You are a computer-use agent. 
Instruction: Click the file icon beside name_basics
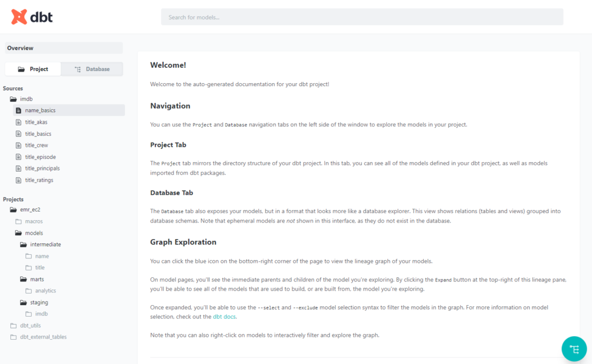[x=20, y=110]
